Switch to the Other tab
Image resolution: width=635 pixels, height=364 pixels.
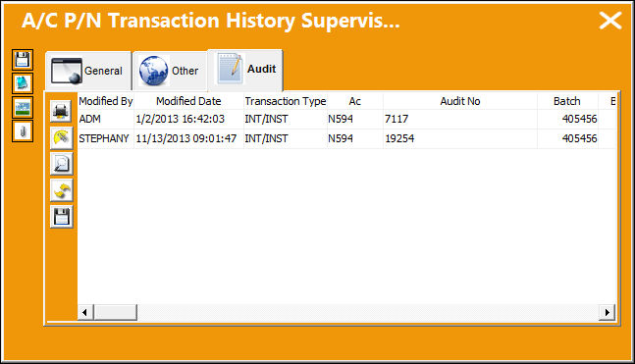click(x=170, y=71)
